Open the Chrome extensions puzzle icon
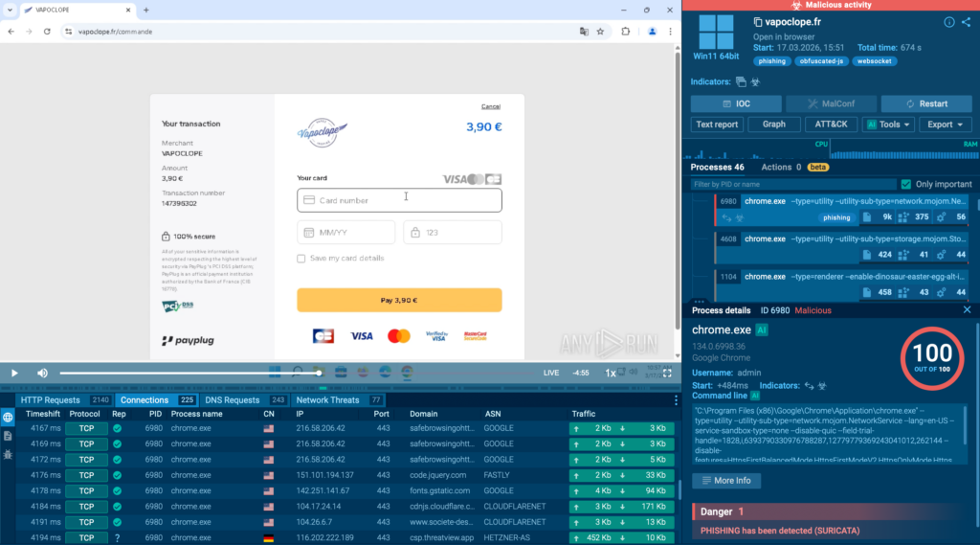Screen dimensions: 980x545 (x=626, y=32)
